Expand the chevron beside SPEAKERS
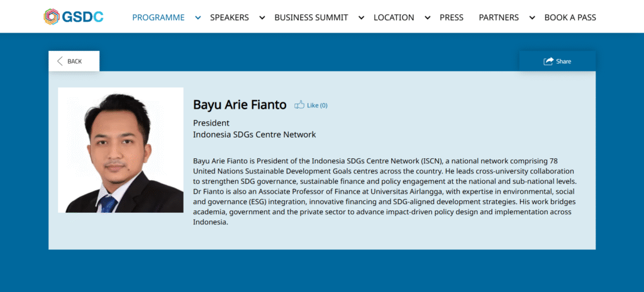Screen dimensions: 644x292 pyautogui.click(x=262, y=18)
